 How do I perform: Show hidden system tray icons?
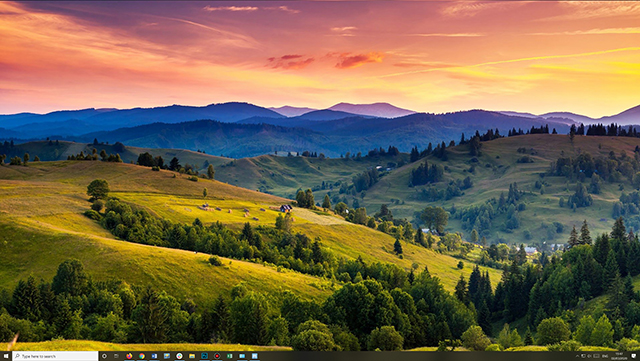pos(578,356)
